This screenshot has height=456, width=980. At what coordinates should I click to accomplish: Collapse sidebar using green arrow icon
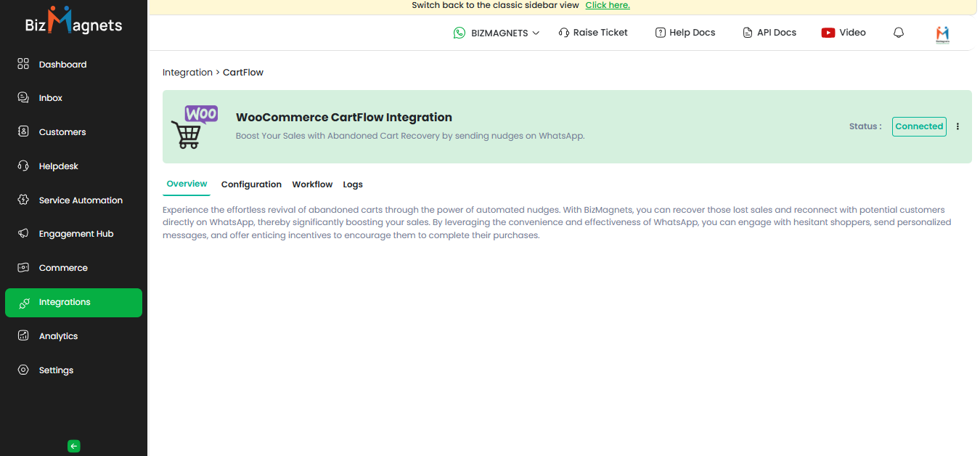pos(73,447)
